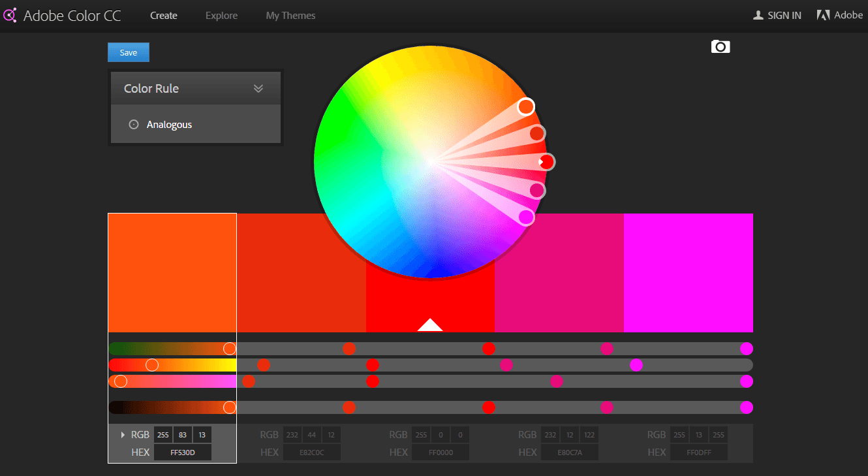Select the Analogous color rule radio option
Viewport: 868px width, 476px height.
134,124
